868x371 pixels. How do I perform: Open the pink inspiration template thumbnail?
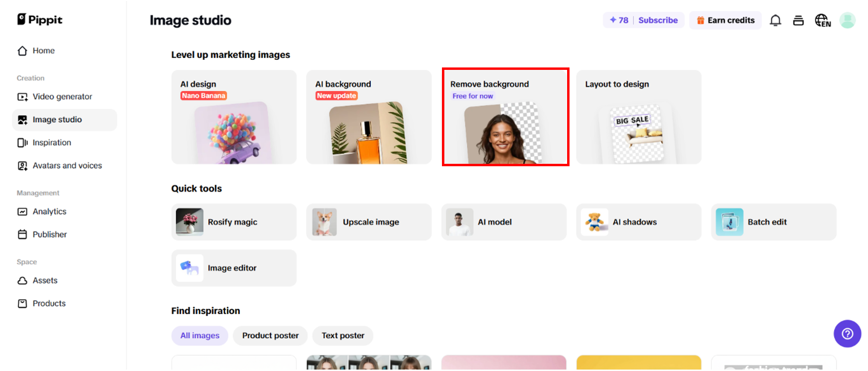[504, 363]
